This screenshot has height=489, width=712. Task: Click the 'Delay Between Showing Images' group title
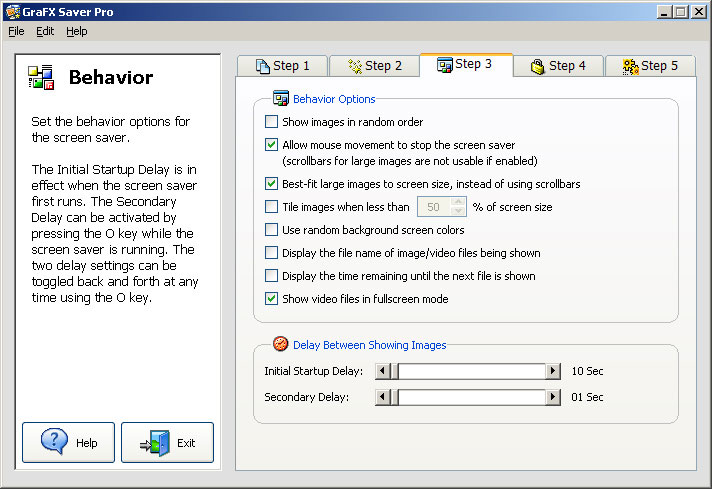coord(370,345)
